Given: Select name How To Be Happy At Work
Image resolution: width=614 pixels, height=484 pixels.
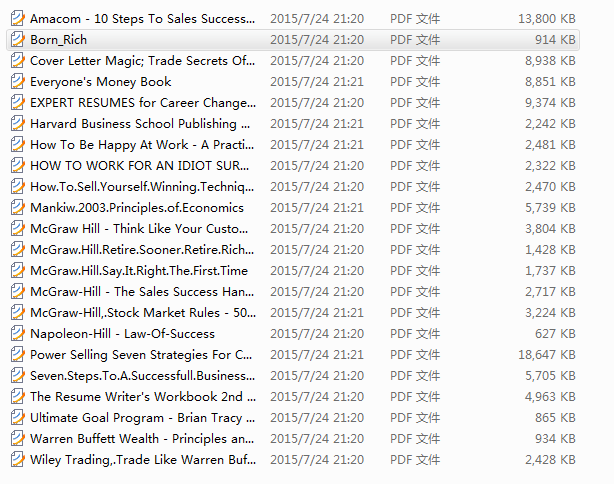Looking at the screenshot, I should pyautogui.click(x=142, y=145).
